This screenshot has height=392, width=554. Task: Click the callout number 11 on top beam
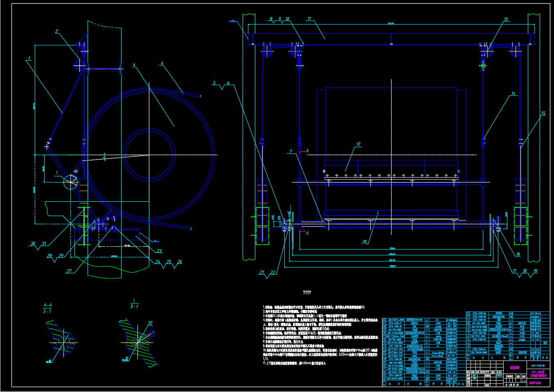click(309, 19)
